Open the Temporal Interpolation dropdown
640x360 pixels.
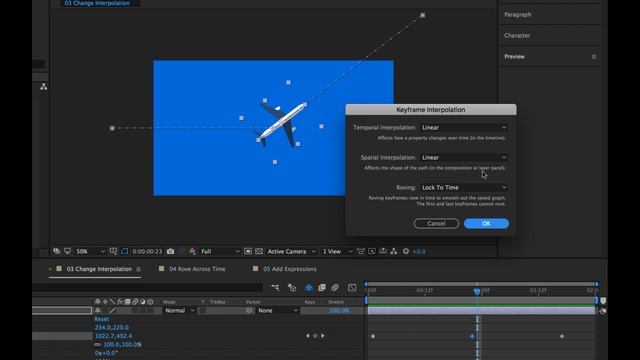coord(464,127)
